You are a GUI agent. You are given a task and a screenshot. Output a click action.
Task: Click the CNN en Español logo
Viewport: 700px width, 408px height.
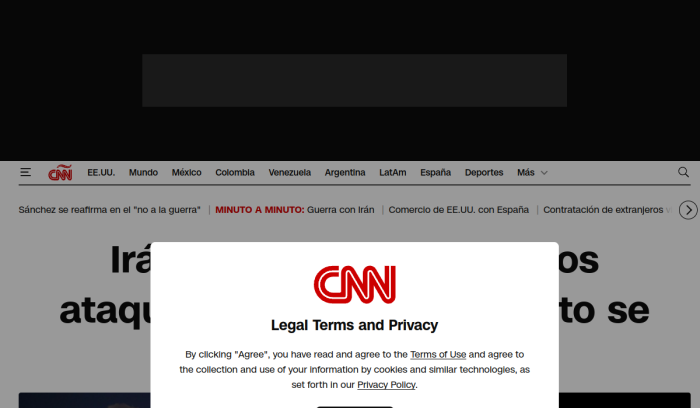click(x=60, y=172)
